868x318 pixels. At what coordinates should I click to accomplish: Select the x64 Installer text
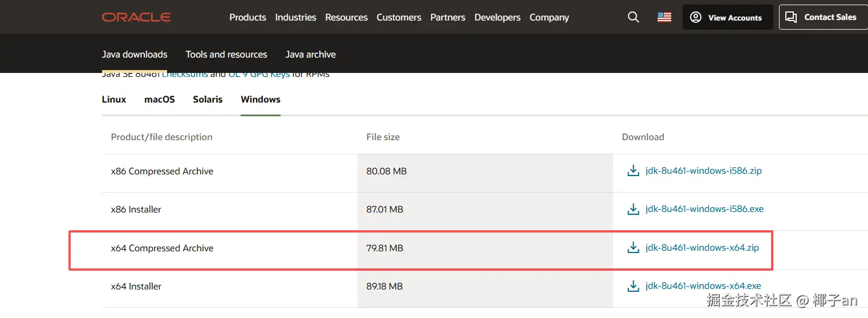click(x=136, y=286)
